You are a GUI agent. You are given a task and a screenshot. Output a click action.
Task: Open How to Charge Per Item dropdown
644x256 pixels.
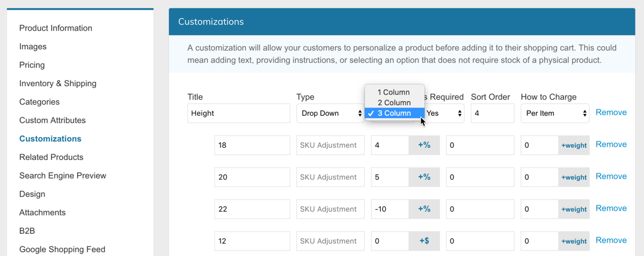555,113
